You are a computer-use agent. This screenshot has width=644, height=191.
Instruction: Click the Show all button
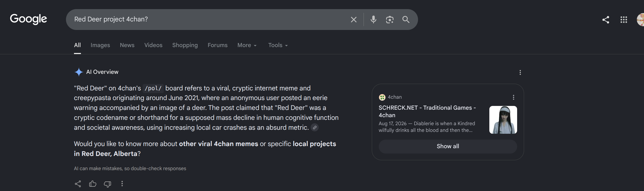point(448,146)
